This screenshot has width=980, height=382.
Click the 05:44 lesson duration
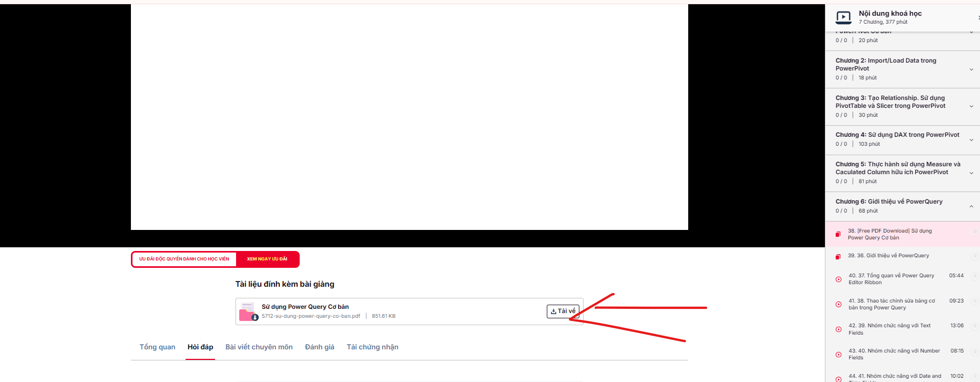tap(956, 276)
